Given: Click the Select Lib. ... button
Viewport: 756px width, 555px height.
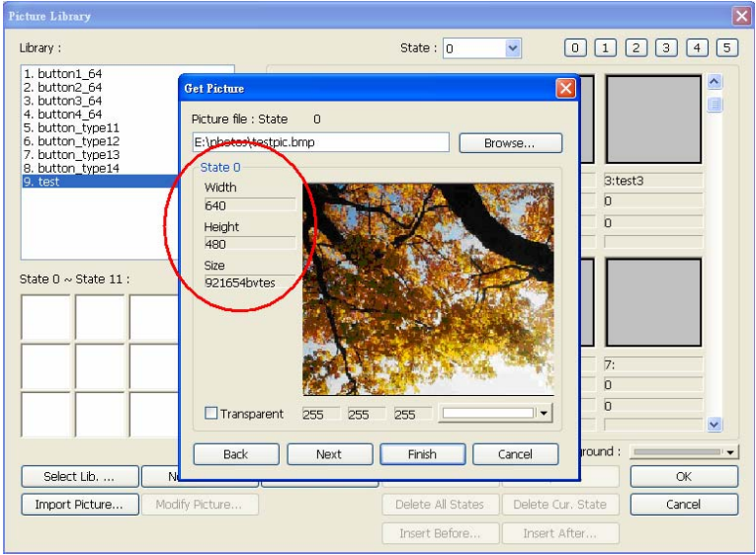Looking at the screenshot, I should tap(80, 476).
